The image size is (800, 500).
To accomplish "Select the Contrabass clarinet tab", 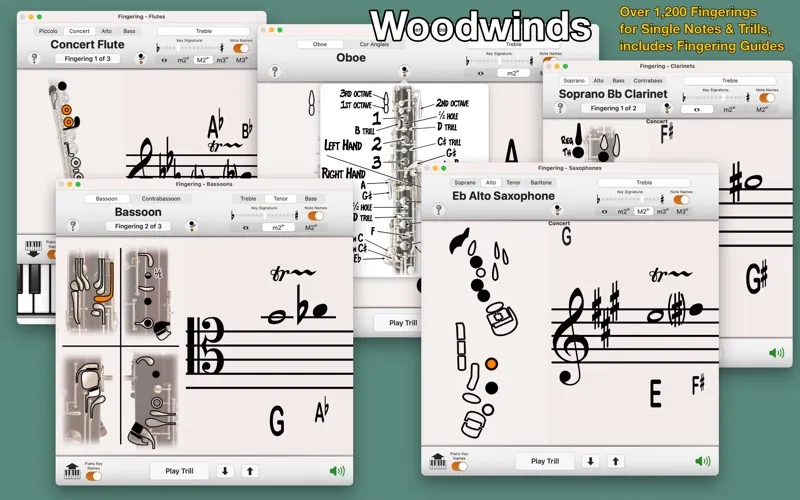I will [648, 81].
